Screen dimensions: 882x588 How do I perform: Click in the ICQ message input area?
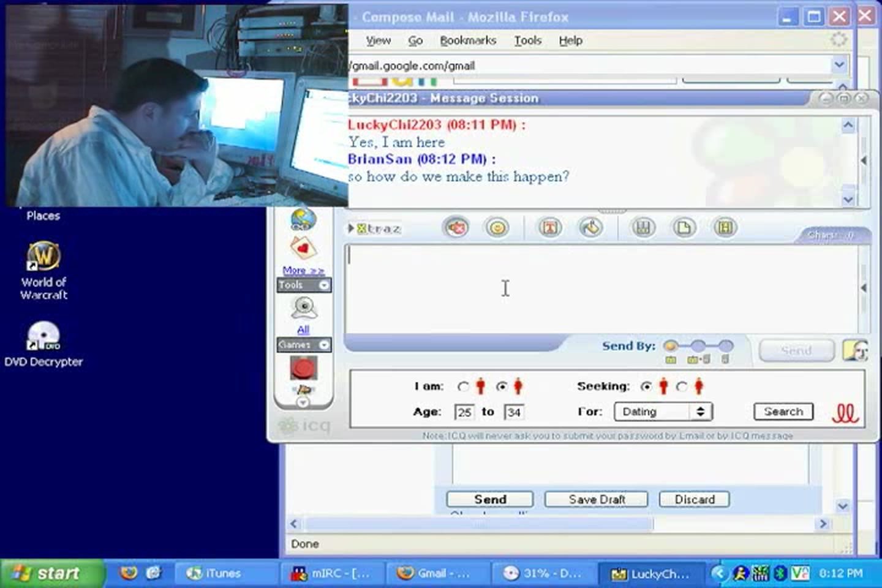click(601, 288)
